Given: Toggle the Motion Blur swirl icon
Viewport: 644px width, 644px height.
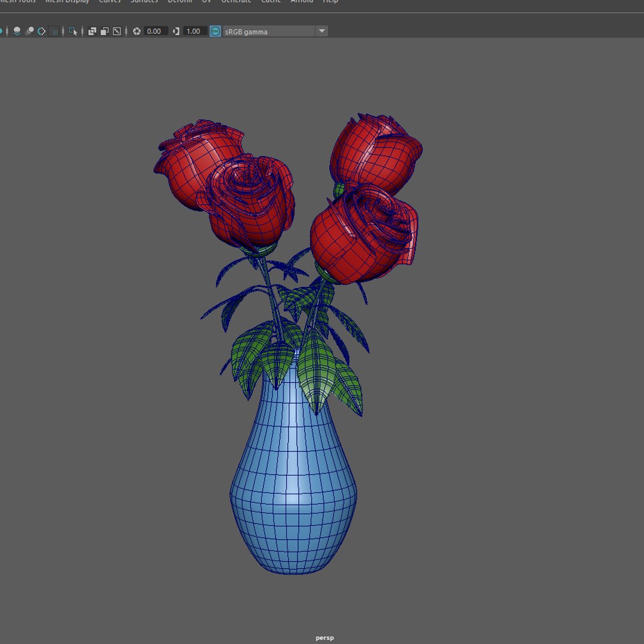Looking at the screenshot, I should (42, 31).
